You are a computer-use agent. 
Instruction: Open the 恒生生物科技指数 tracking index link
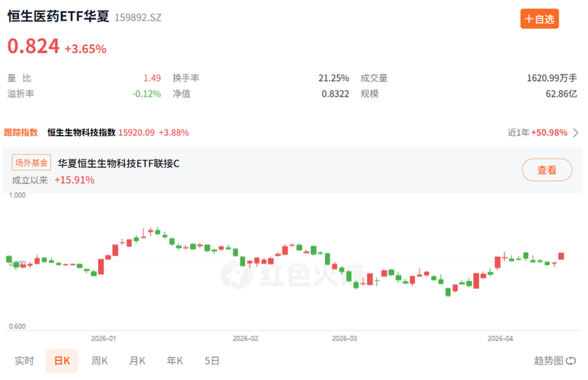click(x=81, y=132)
